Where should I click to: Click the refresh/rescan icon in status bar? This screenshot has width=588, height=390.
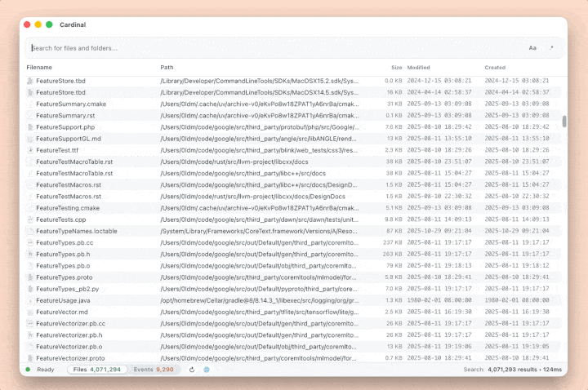click(192, 370)
